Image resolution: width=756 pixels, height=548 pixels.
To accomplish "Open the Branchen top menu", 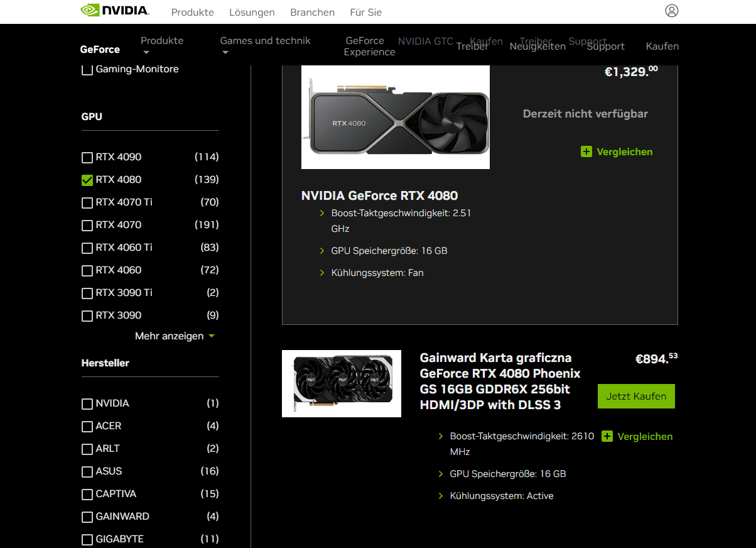I will pos(312,12).
